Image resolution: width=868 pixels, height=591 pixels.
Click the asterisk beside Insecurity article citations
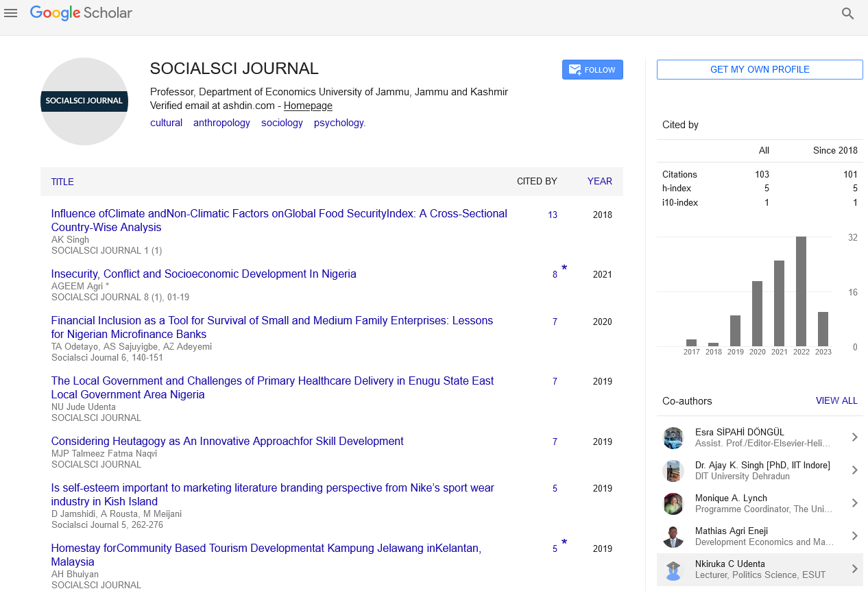564,268
